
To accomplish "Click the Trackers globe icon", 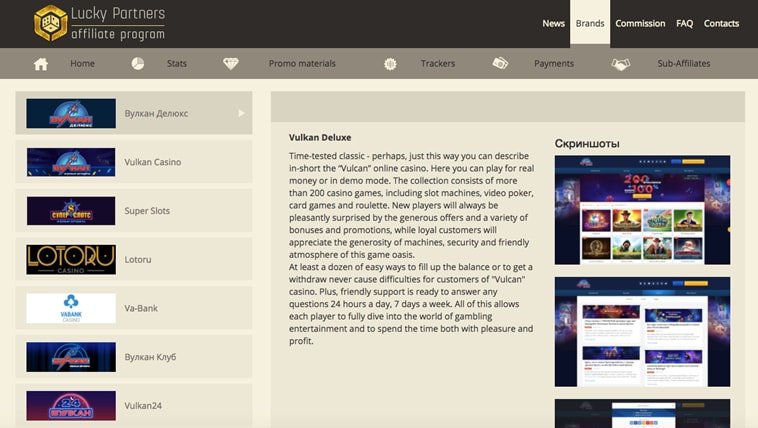I will coord(390,64).
